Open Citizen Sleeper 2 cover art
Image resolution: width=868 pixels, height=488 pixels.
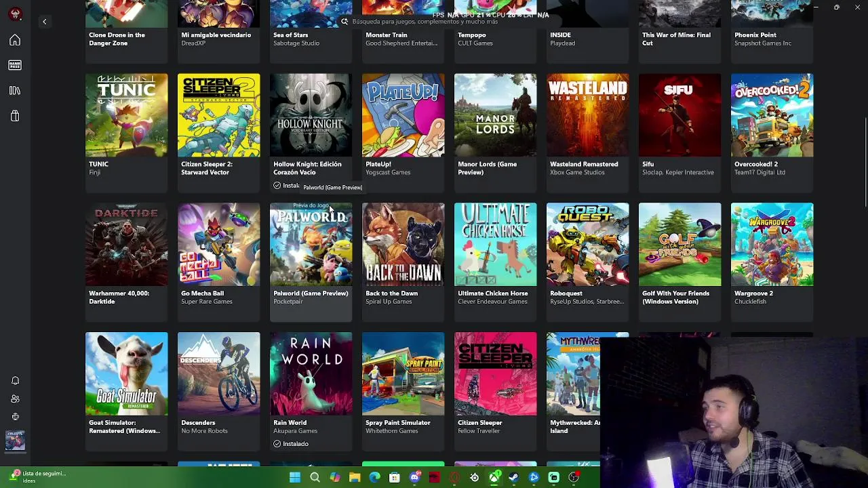coord(218,115)
